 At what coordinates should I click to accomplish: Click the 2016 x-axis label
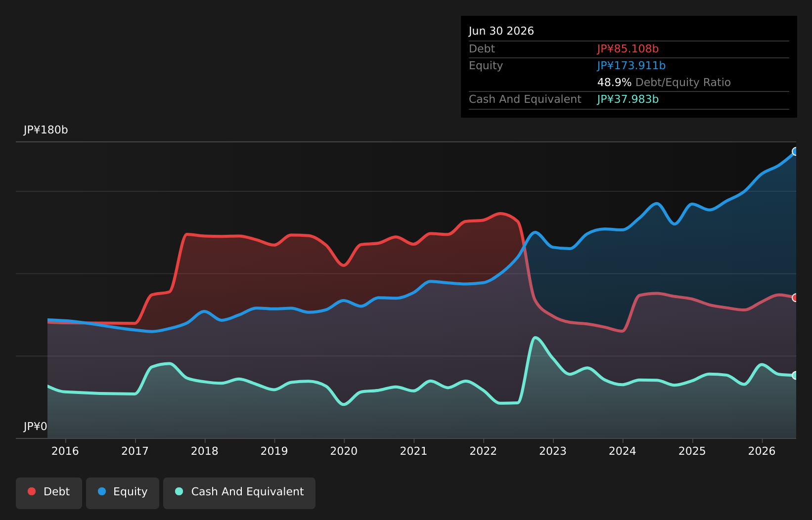click(65, 451)
